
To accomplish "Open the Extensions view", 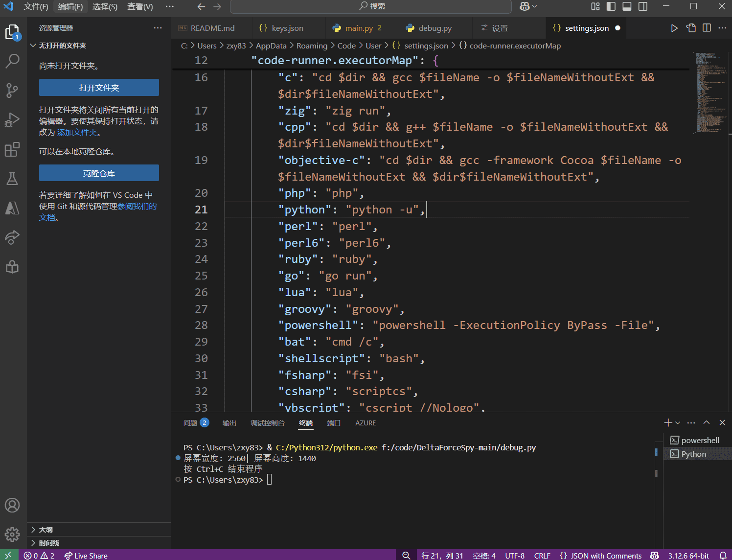I will pyautogui.click(x=12, y=150).
